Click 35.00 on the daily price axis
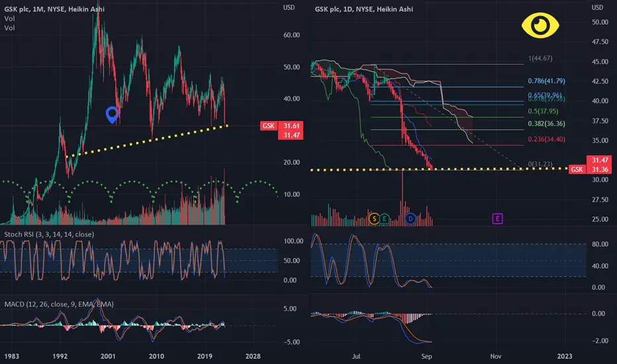Viewport: 617px width, 364px height. (x=600, y=140)
